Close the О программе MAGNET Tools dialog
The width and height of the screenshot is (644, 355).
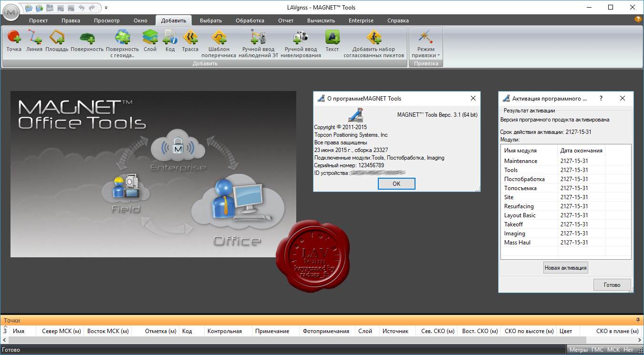(x=473, y=98)
